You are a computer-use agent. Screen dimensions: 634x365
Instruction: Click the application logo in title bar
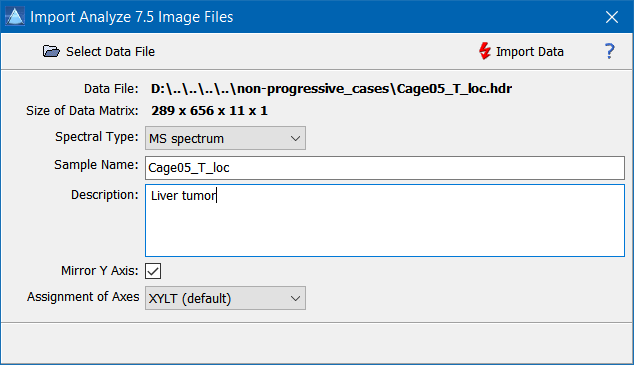tap(15, 17)
